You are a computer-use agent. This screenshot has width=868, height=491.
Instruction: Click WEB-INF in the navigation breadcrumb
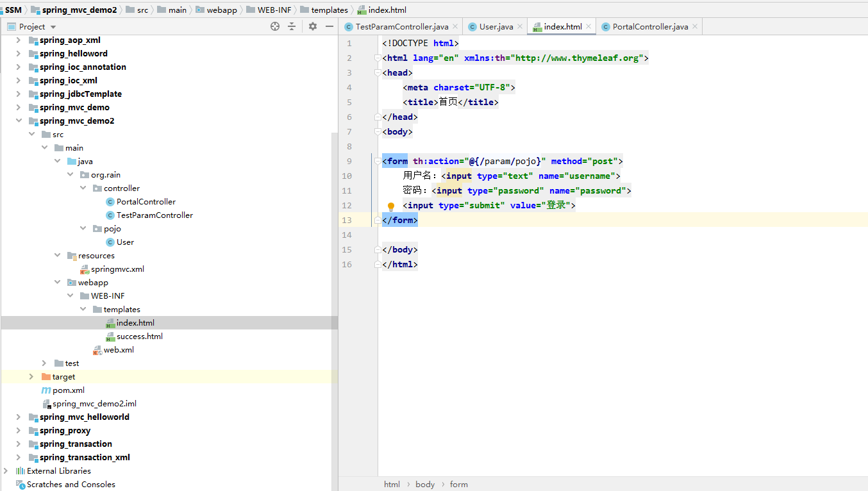coord(275,10)
